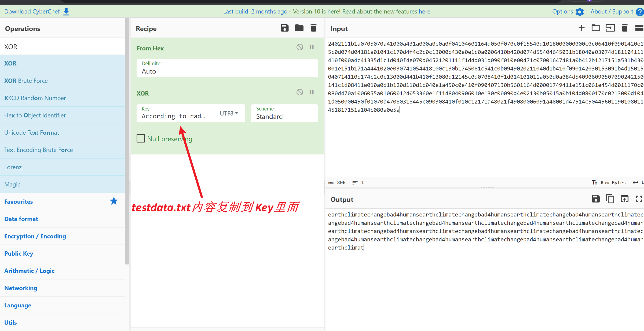Select the Unicode Text Format operation
This screenshot has height=331, width=644.
pos(63,133)
